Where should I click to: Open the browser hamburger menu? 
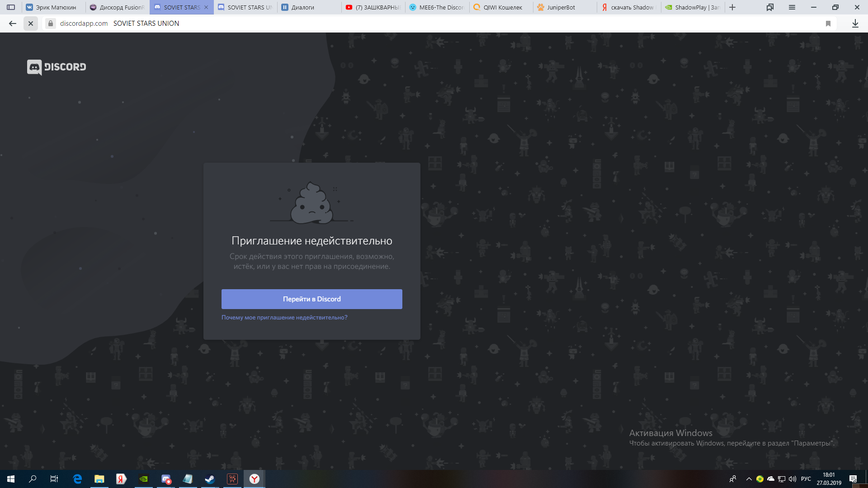(x=792, y=7)
